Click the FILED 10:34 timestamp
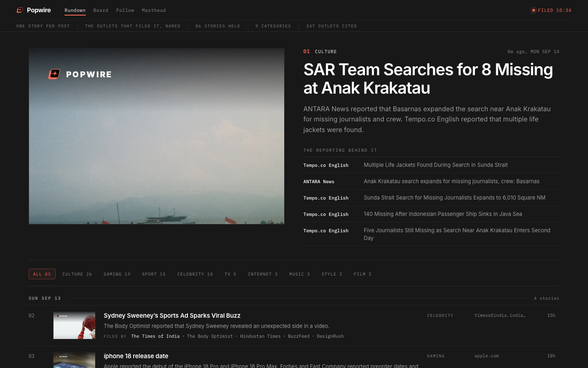This screenshot has height=368, width=588. (x=555, y=10)
